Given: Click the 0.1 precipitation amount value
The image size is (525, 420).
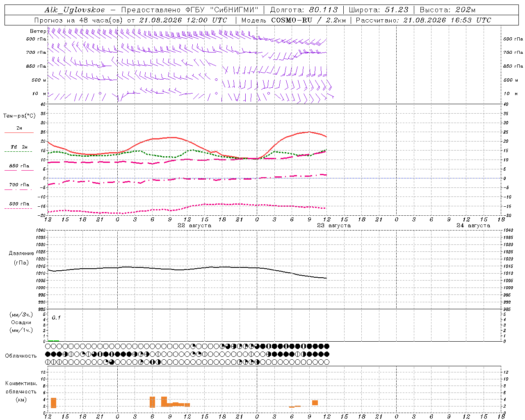Looking at the screenshot, I should point(56,317).
